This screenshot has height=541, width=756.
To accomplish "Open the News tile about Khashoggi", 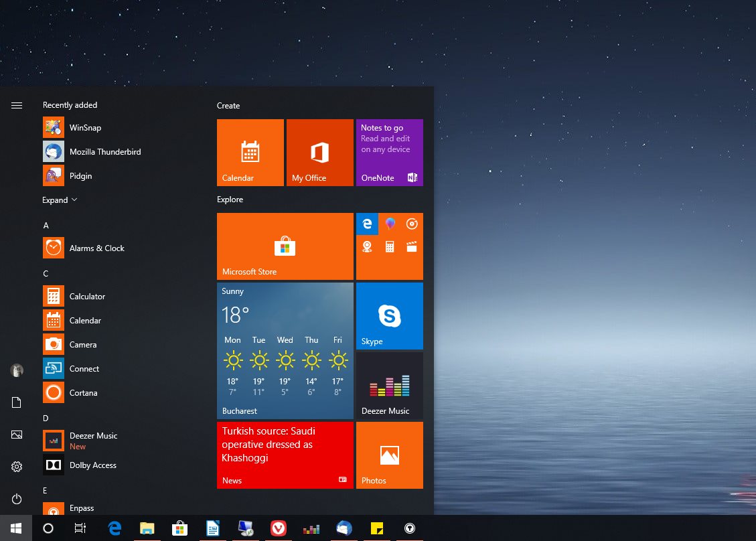I will pos(285,455).
